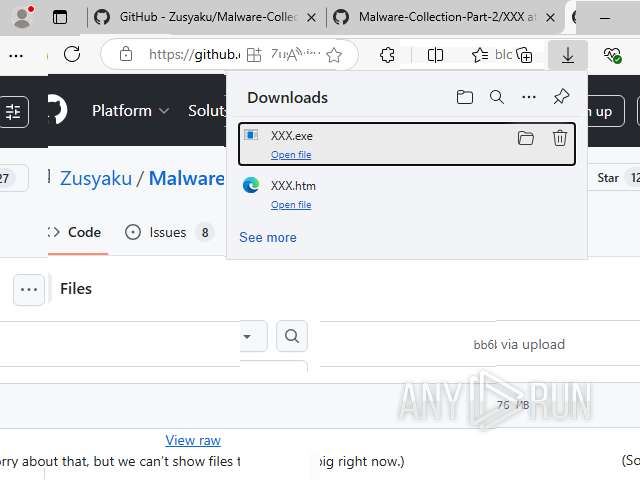Open the tab actions menu icon
Screen dimensions: 640x480
[x=60, y=17]
